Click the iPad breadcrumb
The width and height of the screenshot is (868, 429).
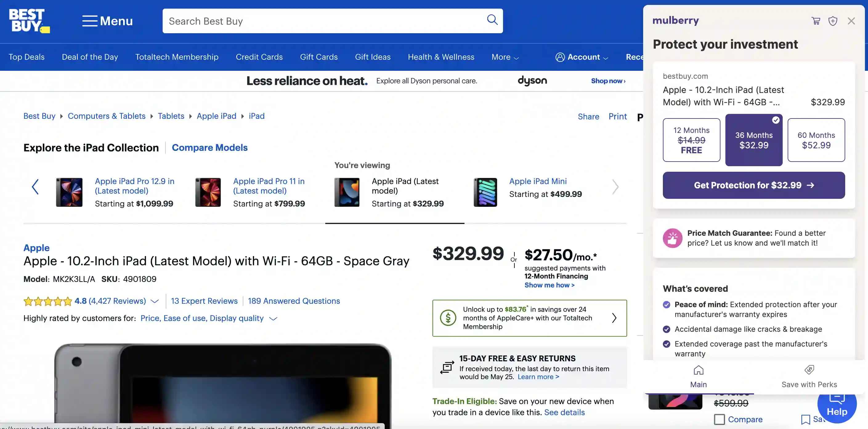256,116
